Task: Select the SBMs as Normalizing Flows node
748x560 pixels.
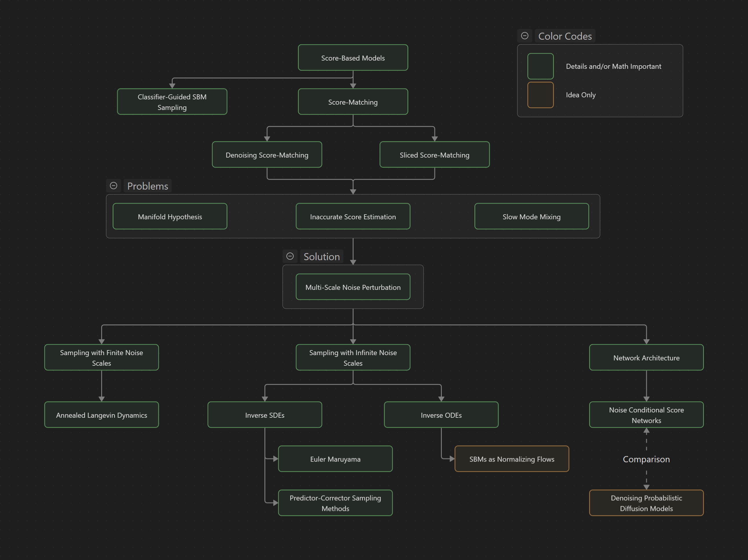Action: click(512, 459)
